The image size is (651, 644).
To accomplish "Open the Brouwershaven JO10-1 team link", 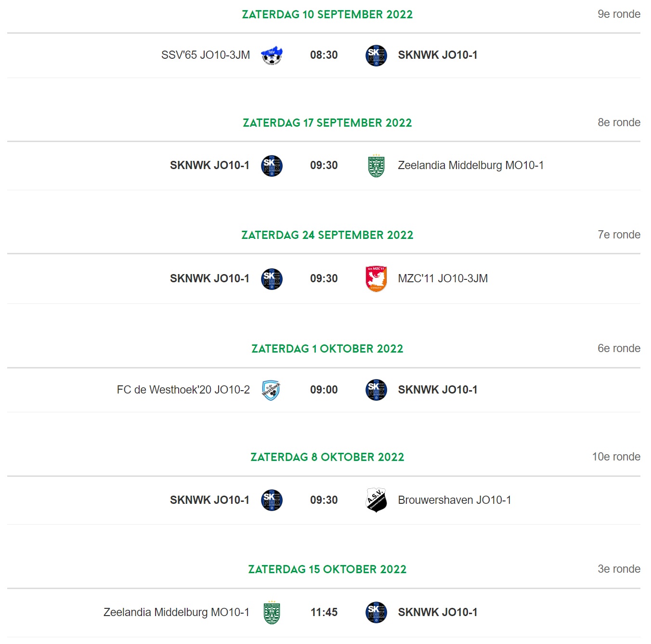I will click(x=455, y=500).
